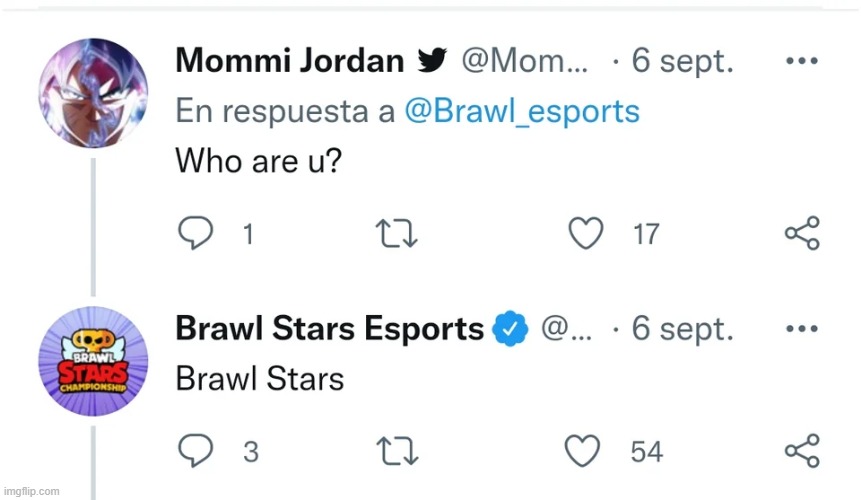Open more options for Brawl Stars Esports tweet

802,329
